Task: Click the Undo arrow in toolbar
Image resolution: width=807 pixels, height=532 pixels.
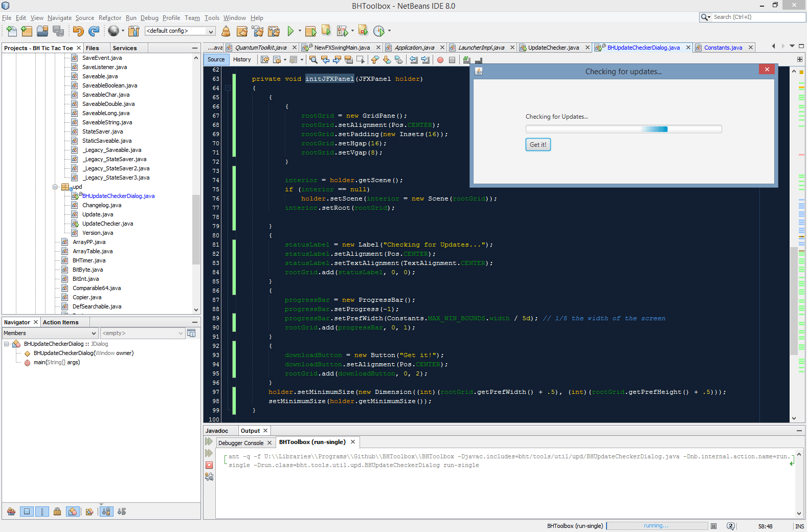Action: click(x=78, y=31)
